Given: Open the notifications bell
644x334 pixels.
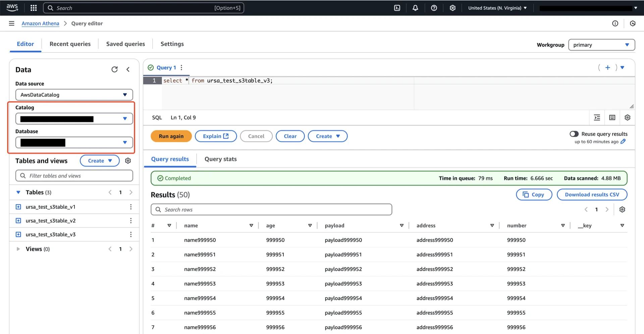Looking at the screenshot, I should coord(415,8).
